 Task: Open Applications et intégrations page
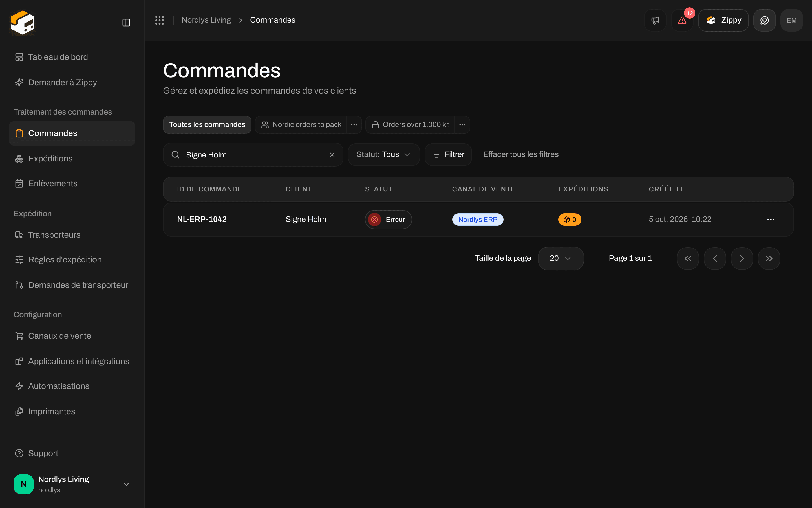pyautogui.click(x=72, y=361)
